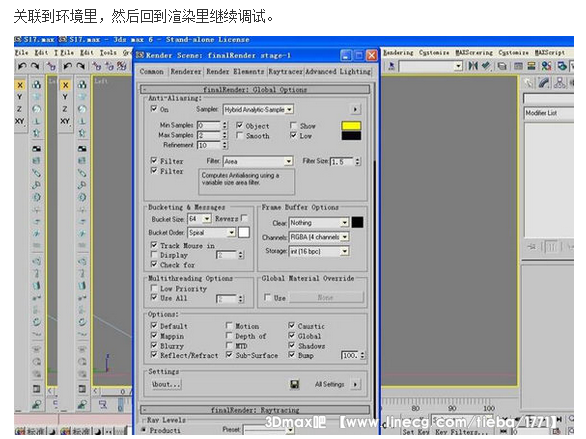Click the None material override button
This screenshot has height=439, width=586.
[x=326, y=298]
